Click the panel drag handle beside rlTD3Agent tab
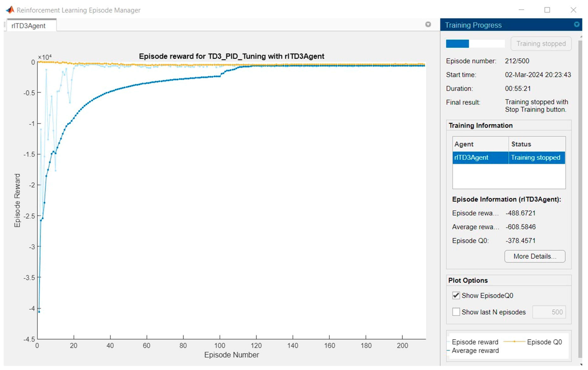 tap(5, 25)
